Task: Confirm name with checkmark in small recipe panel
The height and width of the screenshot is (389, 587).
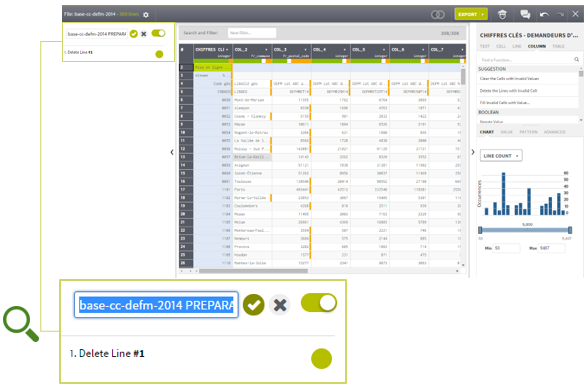Action: pyautogui.click(x=134, y=34)
